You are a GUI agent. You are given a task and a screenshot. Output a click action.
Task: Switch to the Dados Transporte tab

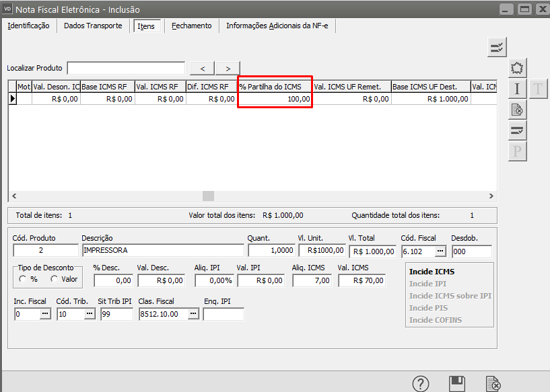click(x=93, y=26)
